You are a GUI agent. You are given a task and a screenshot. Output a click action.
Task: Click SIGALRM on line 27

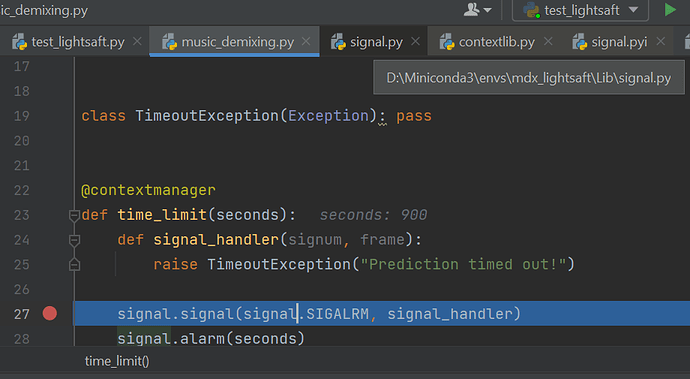[x=337, y=314]
